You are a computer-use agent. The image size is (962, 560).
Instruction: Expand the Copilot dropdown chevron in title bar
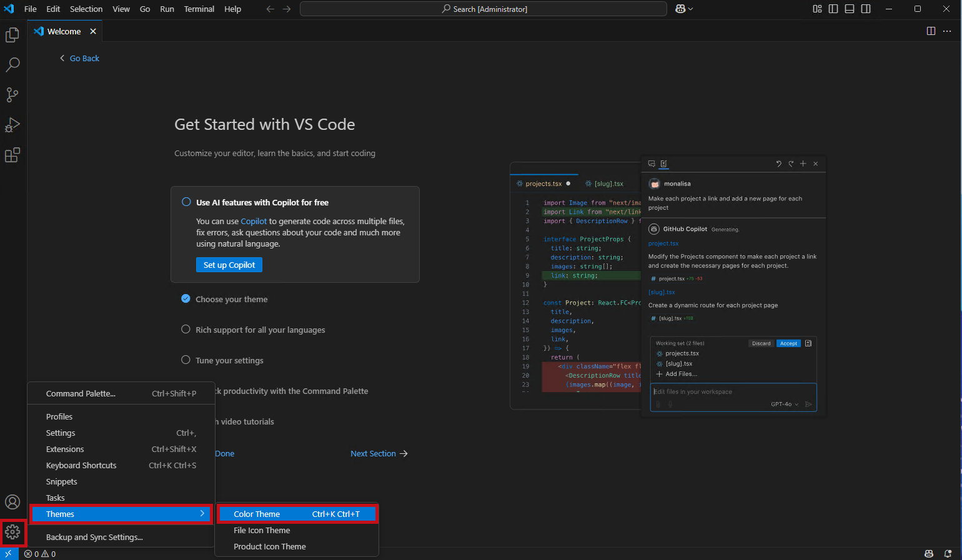[691, 9]
